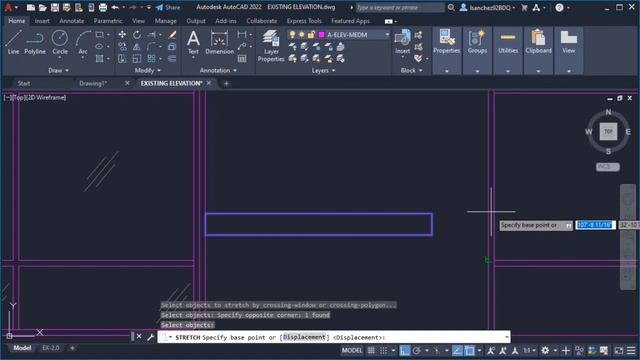Click the Hatch tool icon
Screen dimensions: 640x360
coord(99,59)
